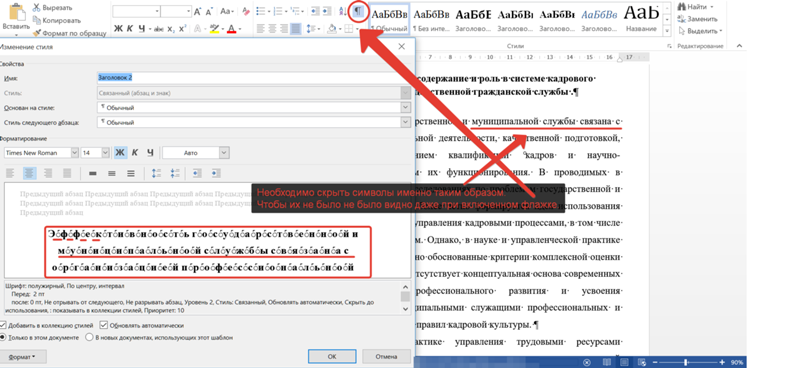The width and height of the screenshot is (800, 368).
Task: Select the 'Обычный' style in gallery
Action: (x=389, y=19)
